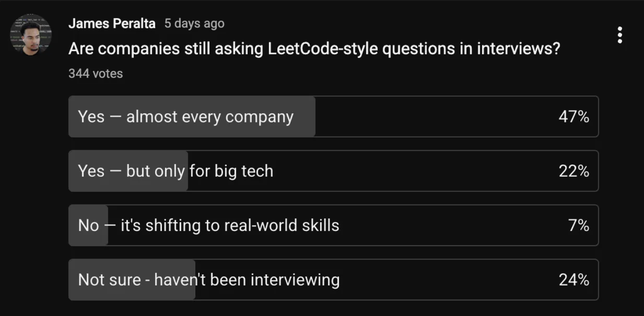Click the word "Yes" in the big tech option
Image resolution: width=644 pixels, height=316 pixels.
(91, 171)
